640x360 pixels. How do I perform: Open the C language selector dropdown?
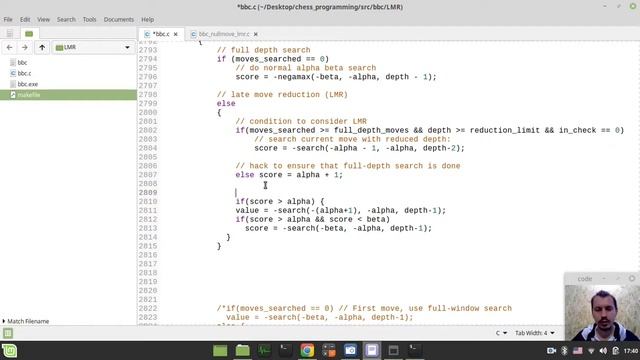click(x=501, y=333)
